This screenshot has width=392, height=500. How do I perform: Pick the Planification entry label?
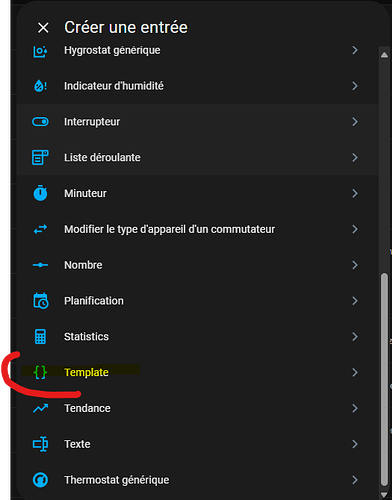[x=94, y=301]
